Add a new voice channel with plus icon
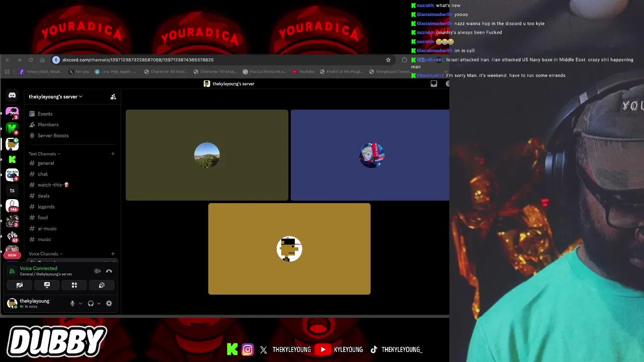The width and height of the screenshot is (644, 362). pos(113,254)
